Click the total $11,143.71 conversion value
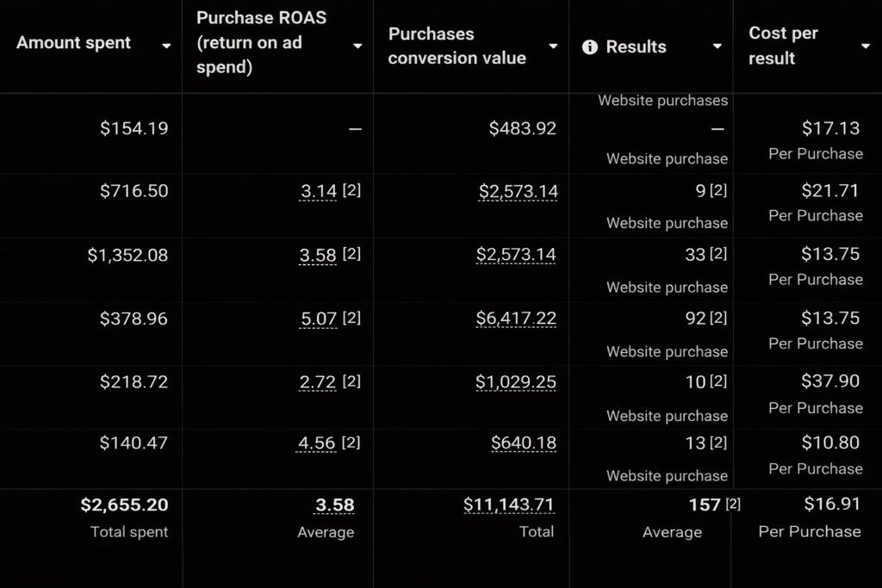882x588 pixels. [509, 504]
